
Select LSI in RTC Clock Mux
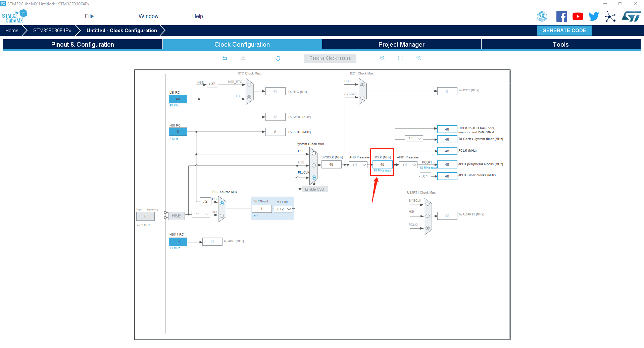pos(249,97)
